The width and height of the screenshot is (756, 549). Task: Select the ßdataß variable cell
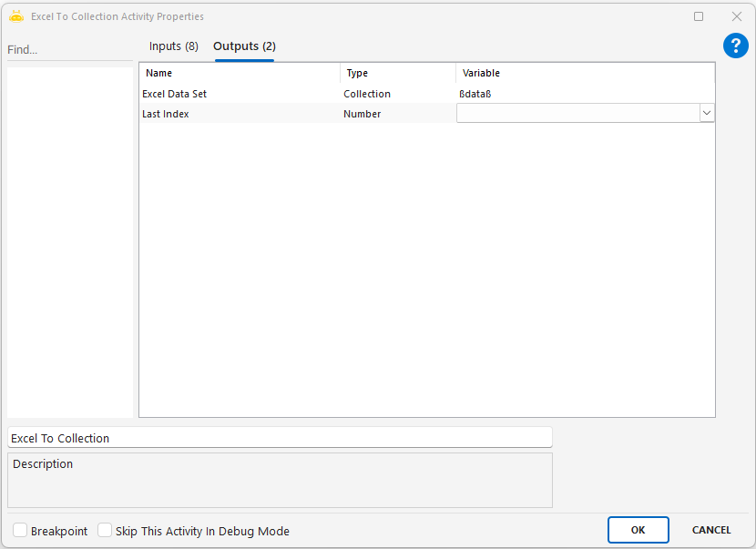583,94
